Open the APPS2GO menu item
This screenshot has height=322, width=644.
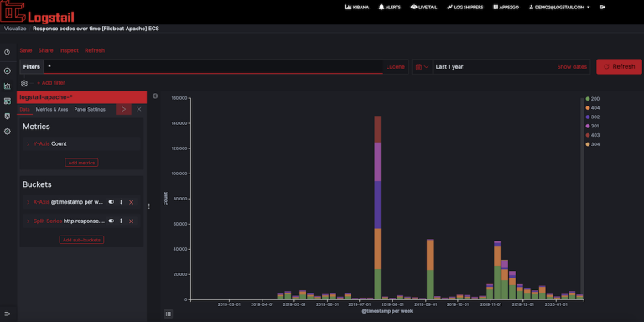click(506, 7)
